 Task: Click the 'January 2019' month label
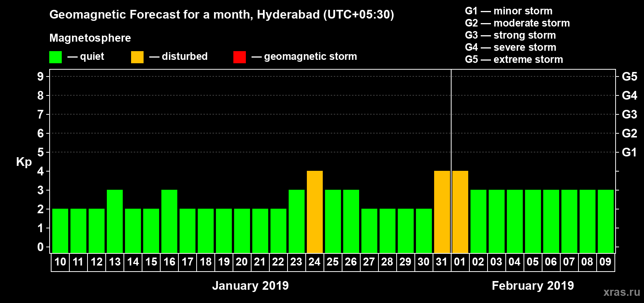point(250,286)
